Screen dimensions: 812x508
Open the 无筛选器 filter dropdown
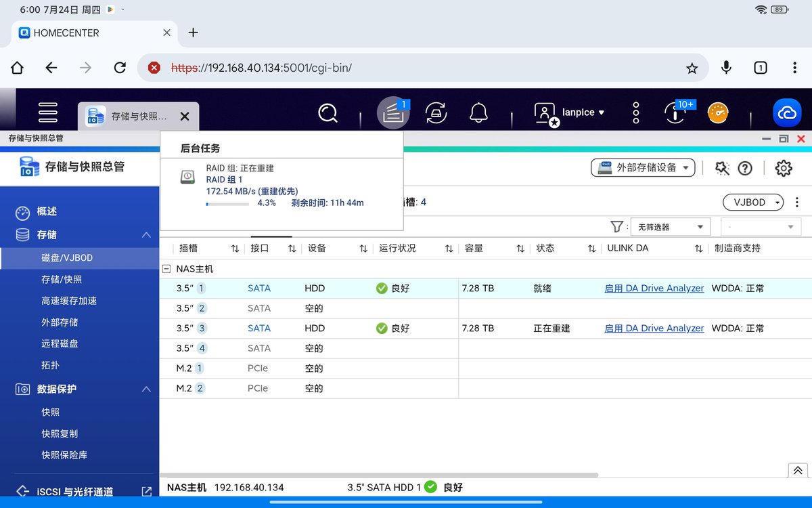670,226
